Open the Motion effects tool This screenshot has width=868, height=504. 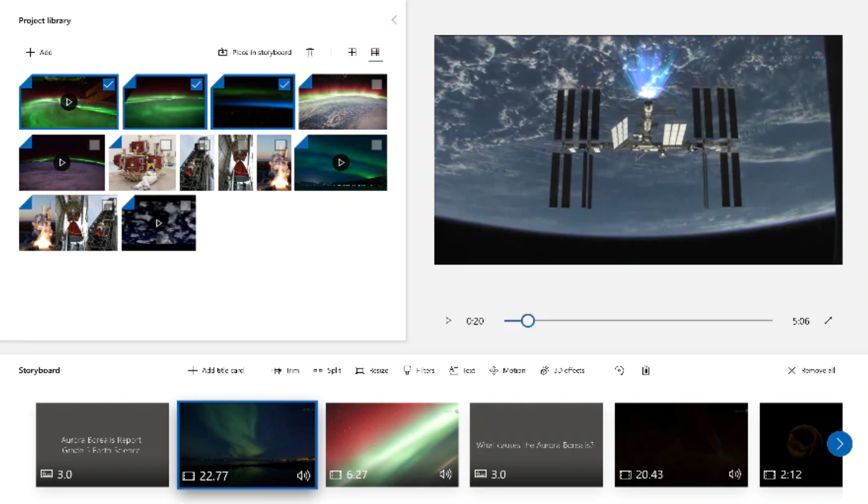(507, 371)
